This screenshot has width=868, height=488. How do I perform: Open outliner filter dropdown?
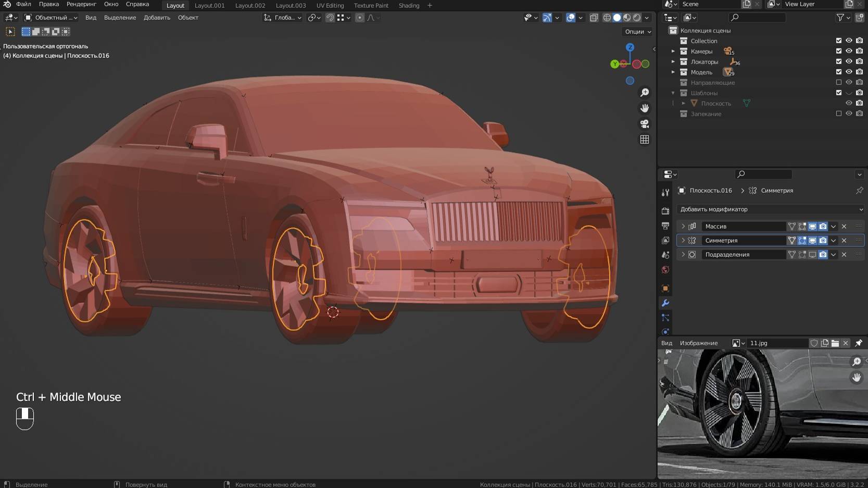(843, 17)
